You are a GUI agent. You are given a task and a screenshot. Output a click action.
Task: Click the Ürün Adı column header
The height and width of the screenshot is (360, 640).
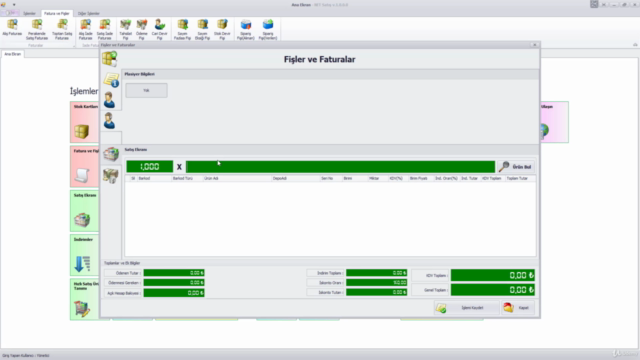click(x=237, y=178)
